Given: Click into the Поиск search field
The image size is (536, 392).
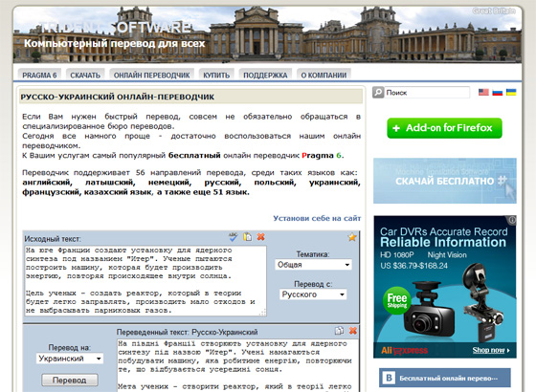Looking at the screenshot, I should 427,93.
